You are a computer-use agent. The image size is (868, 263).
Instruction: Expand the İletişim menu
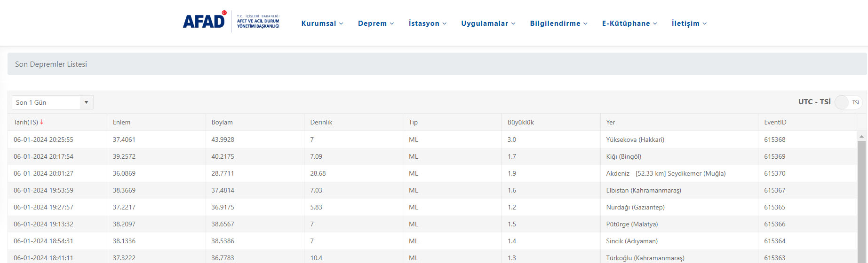click(689, 23)
